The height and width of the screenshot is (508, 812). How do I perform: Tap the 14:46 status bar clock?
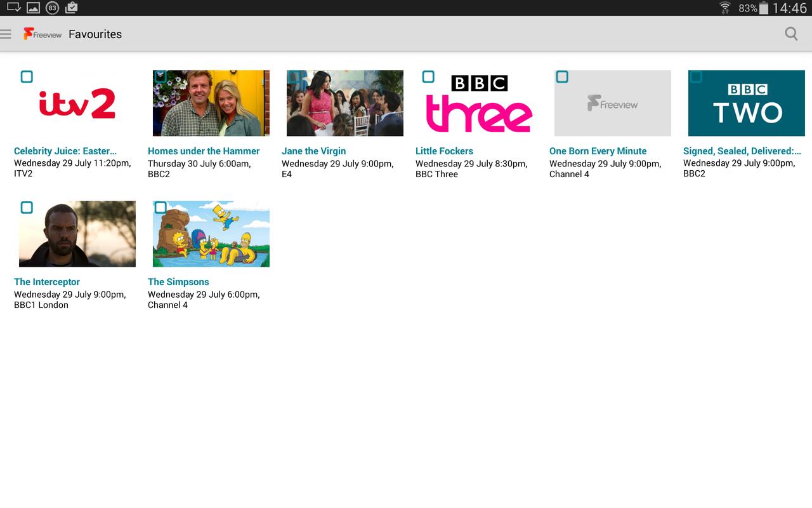pos(790,8)
